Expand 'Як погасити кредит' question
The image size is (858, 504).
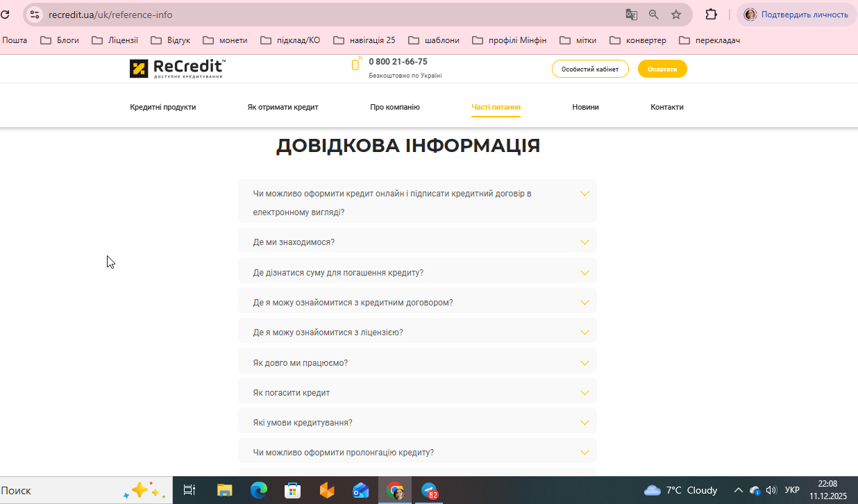point(417,392)
